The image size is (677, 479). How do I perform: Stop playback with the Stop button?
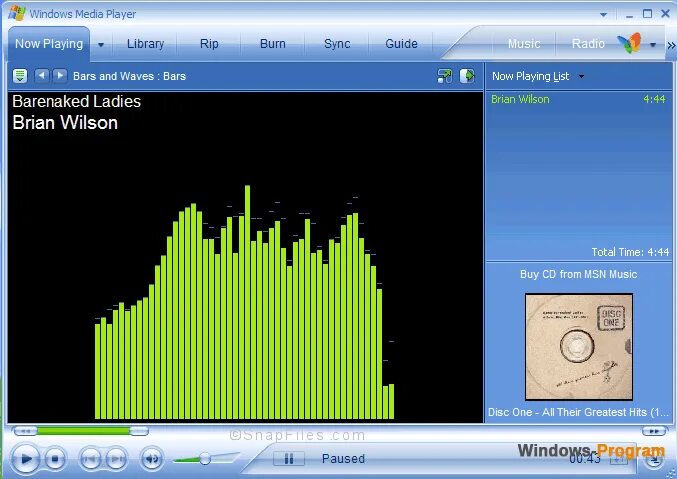55,459
